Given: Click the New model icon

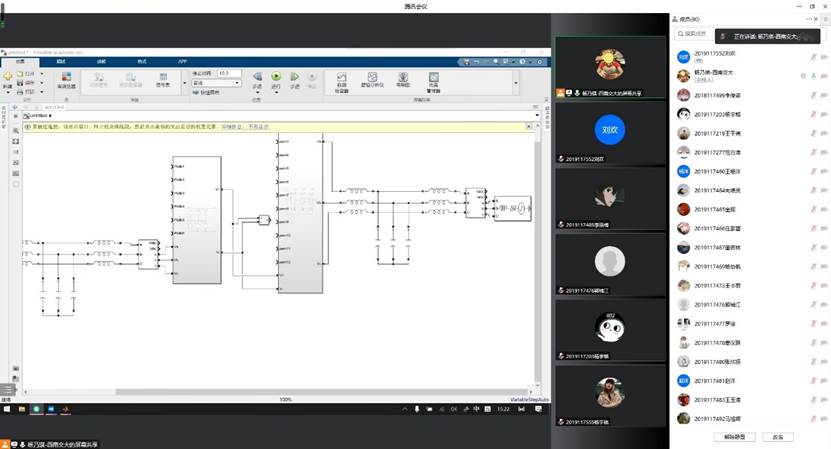Looking at the screenshot, I should coord(7,77).
